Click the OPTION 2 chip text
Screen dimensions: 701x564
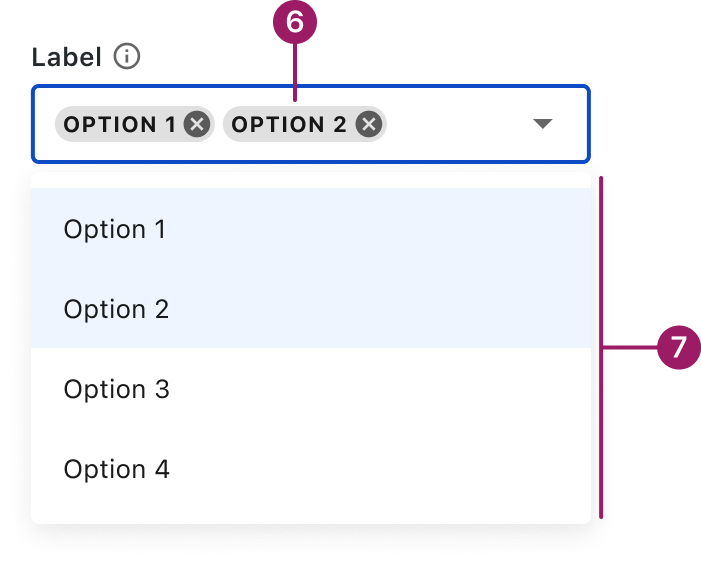[289, 125]
